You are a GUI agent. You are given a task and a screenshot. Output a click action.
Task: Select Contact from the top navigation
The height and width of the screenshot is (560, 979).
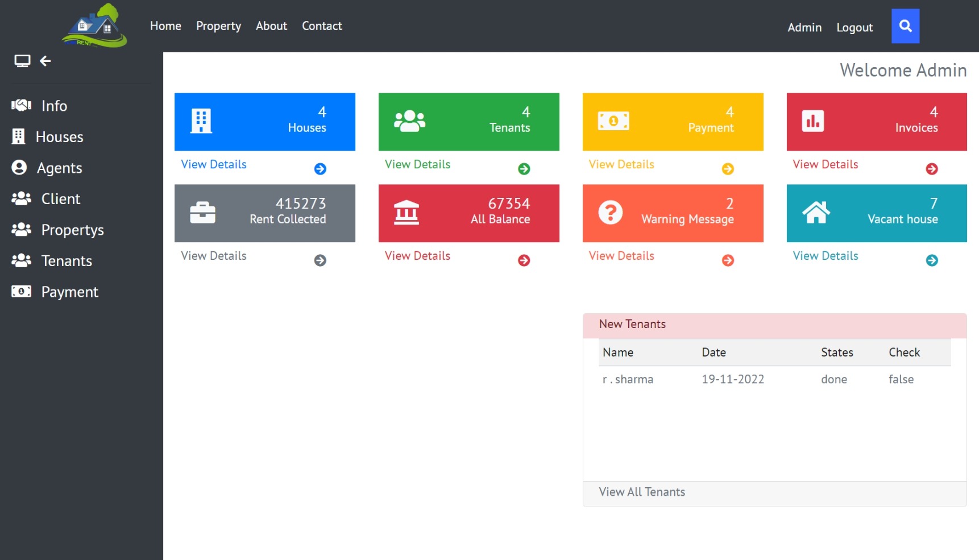(322, 26)
